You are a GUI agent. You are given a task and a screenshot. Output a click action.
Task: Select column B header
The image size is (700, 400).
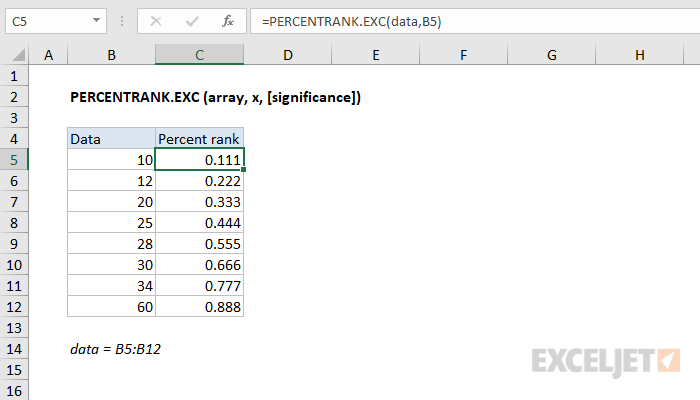111,55
